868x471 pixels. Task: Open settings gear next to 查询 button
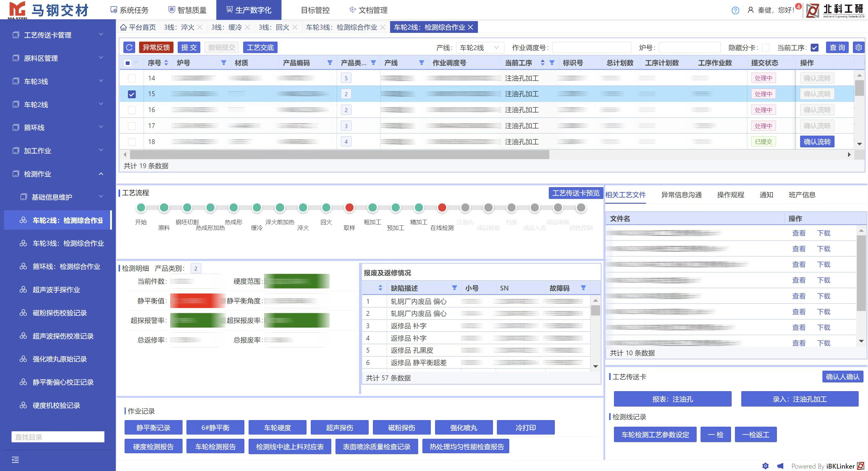(858, 48)
